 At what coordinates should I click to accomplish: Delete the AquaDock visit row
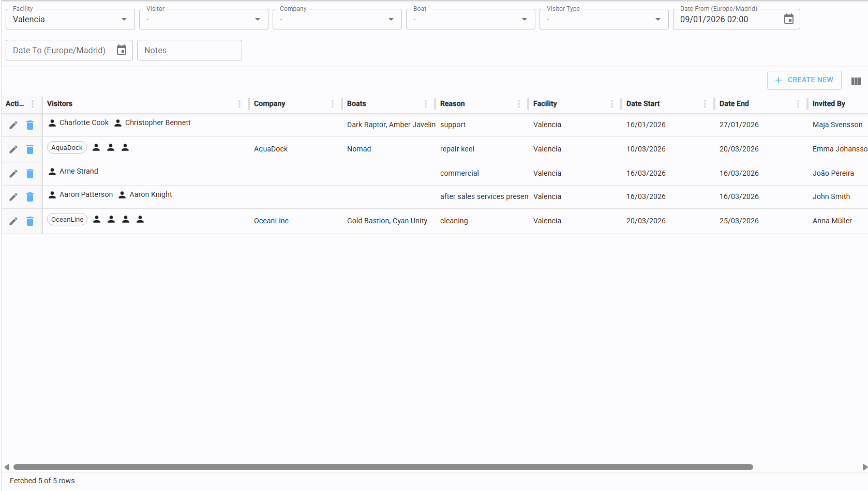pos(30,149)
